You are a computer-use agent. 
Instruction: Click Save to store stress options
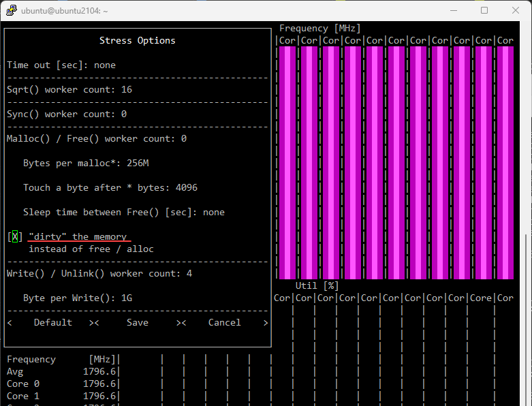point(137,323)
